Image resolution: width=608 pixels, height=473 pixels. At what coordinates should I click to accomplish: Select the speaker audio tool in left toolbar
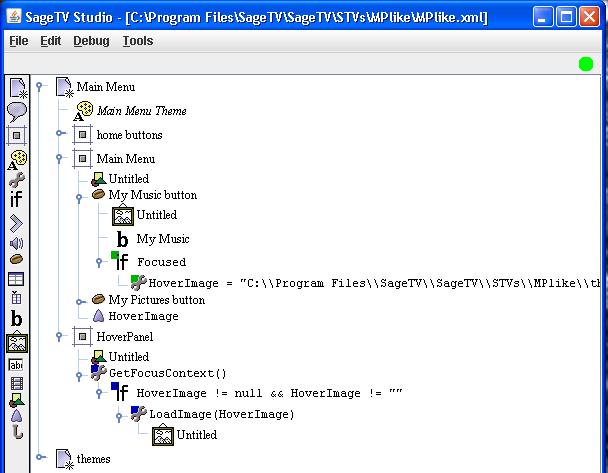click(17, 243)
